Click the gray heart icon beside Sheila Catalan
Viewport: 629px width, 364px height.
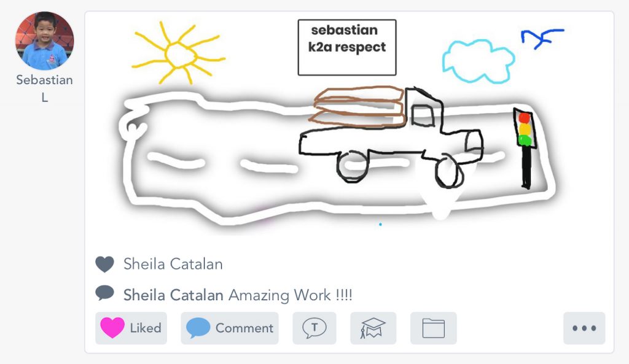[x=105, y=265]
